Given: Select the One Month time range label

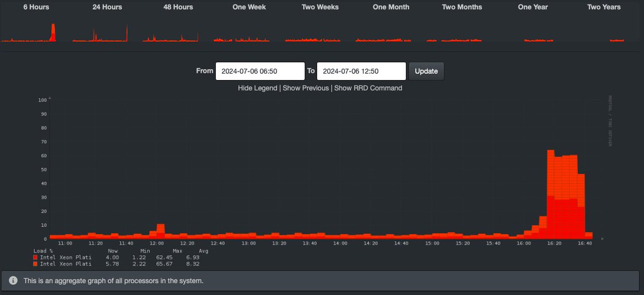Looking at the screenshot, I should (391, 7).
